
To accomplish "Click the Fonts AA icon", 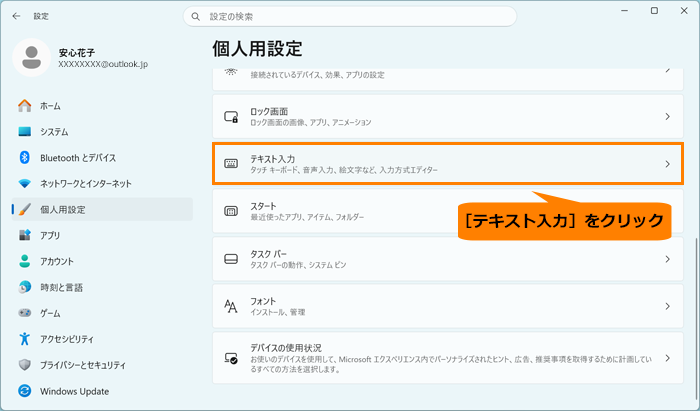I will coord(231,306).
